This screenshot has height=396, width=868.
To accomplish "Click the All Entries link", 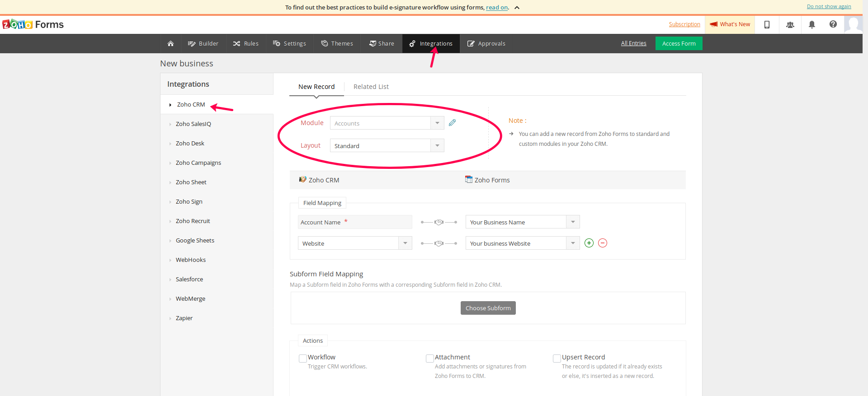I will click(633, 43).
